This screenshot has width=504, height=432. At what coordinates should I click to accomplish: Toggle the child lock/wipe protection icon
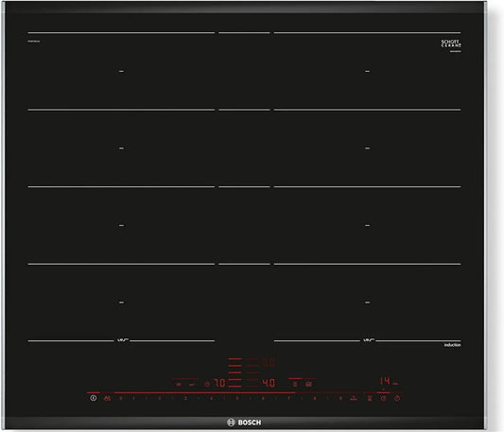[x=108, y=398]
